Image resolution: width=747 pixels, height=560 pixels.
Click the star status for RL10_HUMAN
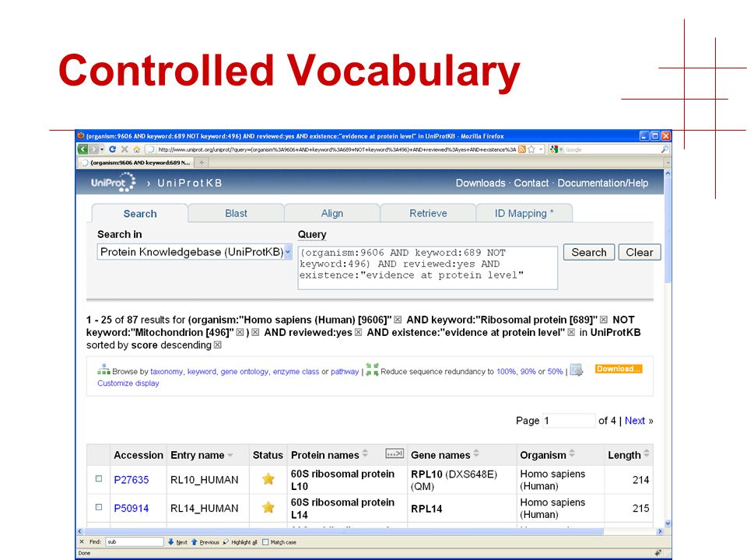268,478
